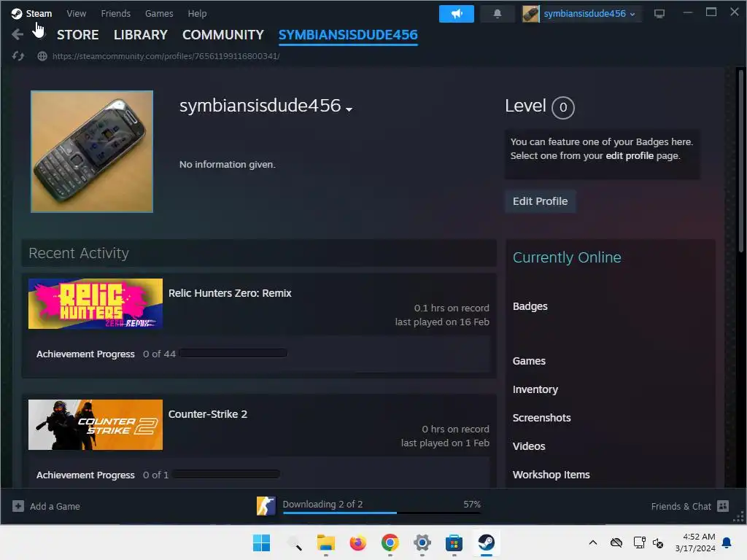Click Counter-Strike 2 achievement progress bar
The height and width of the screenshot is (560, 747).
point(226,474)
